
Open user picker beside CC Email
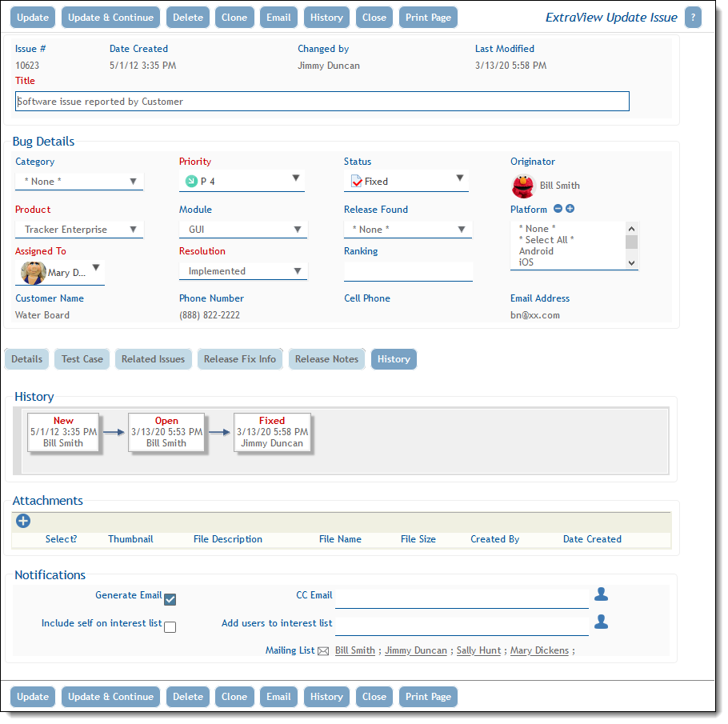tap(601, 594)
